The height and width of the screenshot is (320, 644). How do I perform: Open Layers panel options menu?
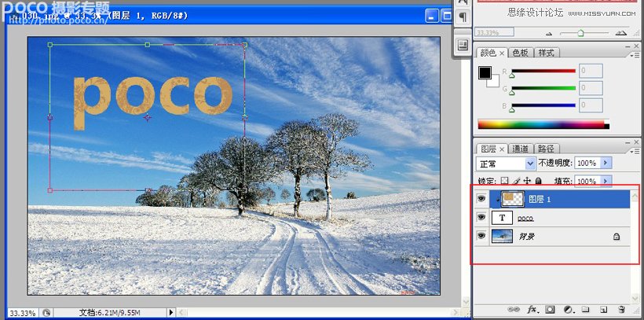pyautogui.click(x=636, y=152)
